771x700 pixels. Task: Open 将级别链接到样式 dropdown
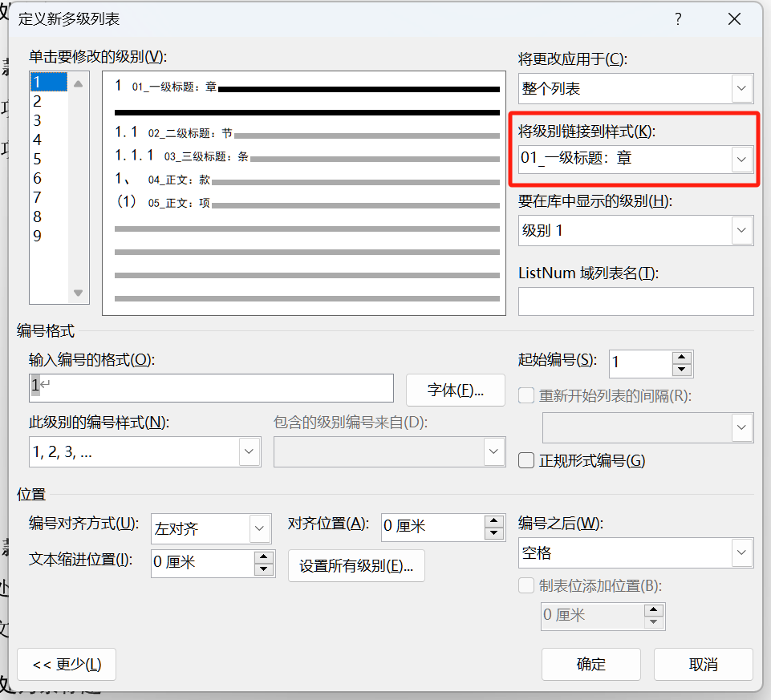tap(741, 159)
